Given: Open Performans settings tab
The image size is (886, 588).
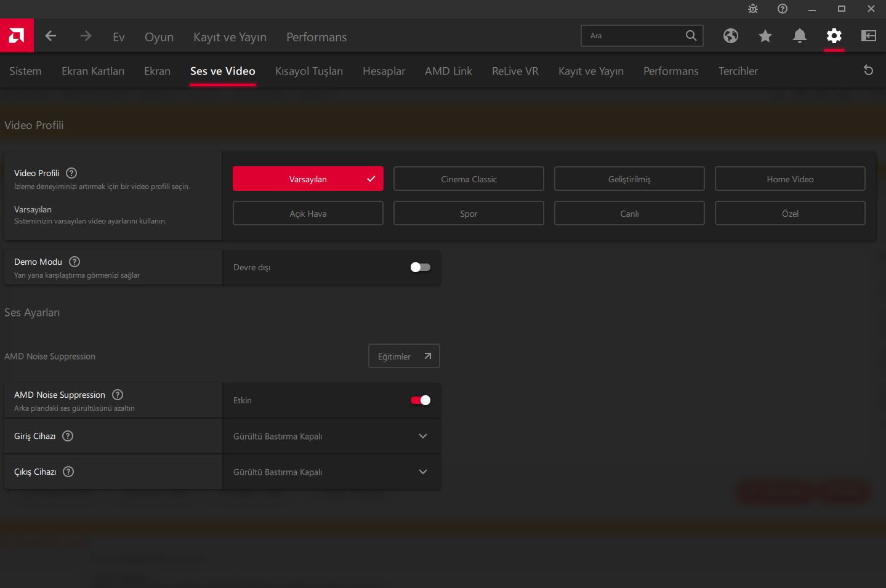Looking at the screenshot, I should click(x=671, y=71).
